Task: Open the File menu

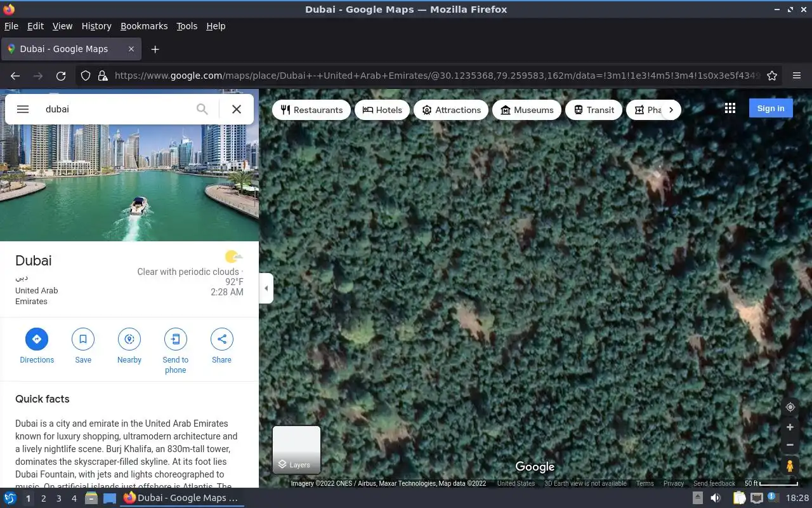Action: coord(11,26)
